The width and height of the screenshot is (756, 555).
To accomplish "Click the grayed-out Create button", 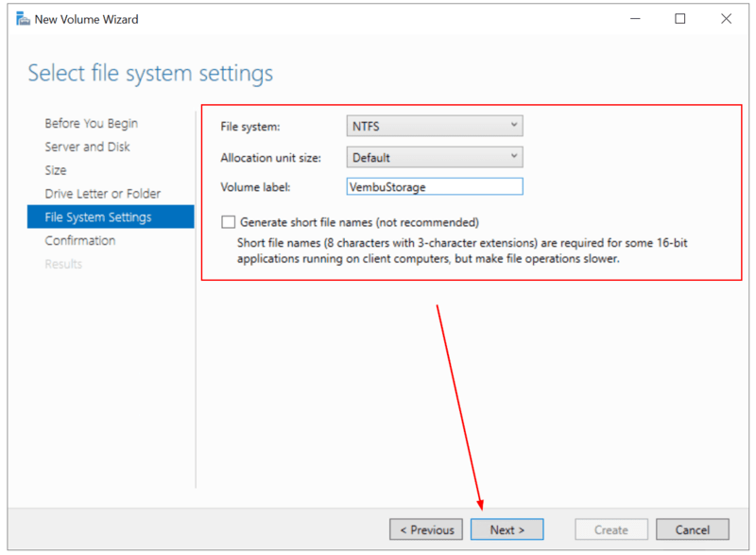I will [x=610, y=529].
